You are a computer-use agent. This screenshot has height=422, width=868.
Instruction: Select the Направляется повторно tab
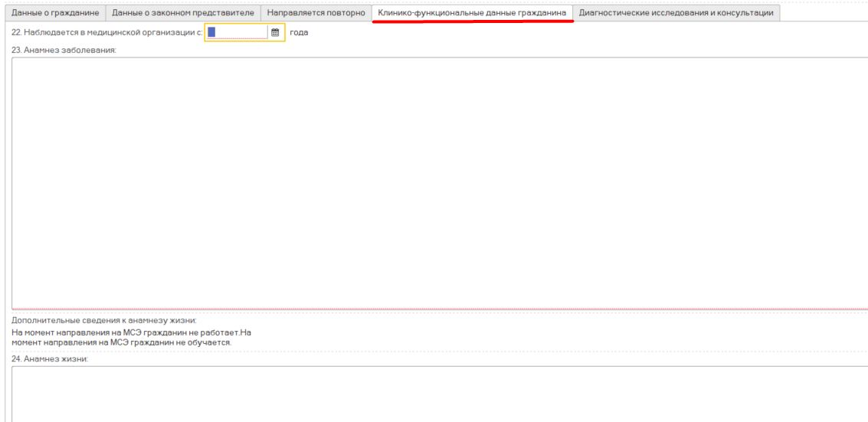click(x=316, y=13)
